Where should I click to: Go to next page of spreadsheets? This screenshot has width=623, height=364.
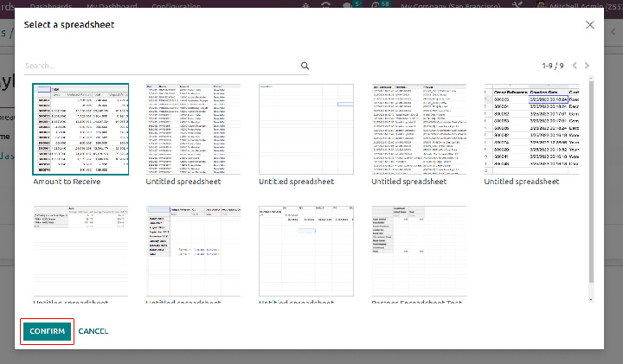click(x=587, y=66)
